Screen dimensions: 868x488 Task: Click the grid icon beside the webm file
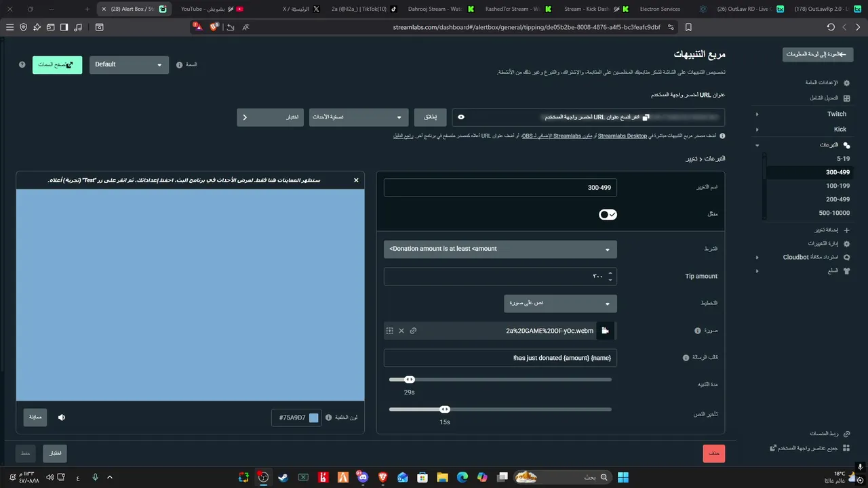(x=390, y=331)
